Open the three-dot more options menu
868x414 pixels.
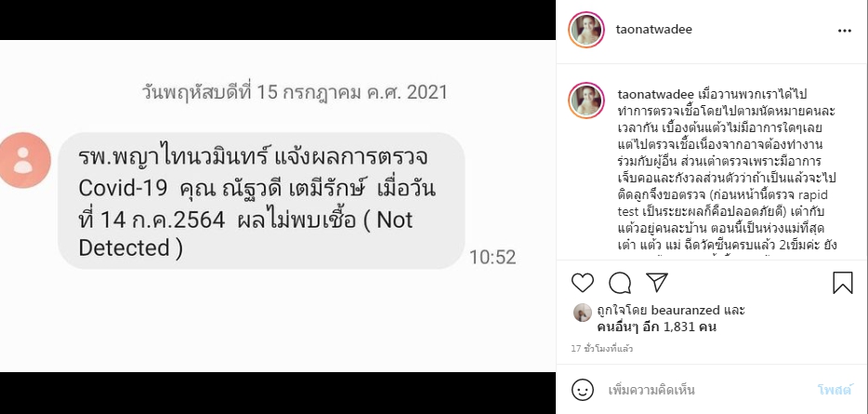coord(845,31)
